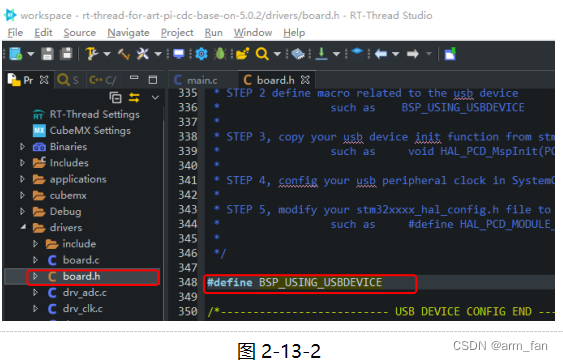Close the Pr project explorer view

44,80
